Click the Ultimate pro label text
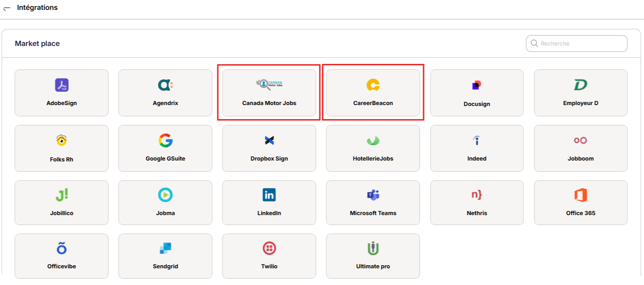 click(373, 267)
